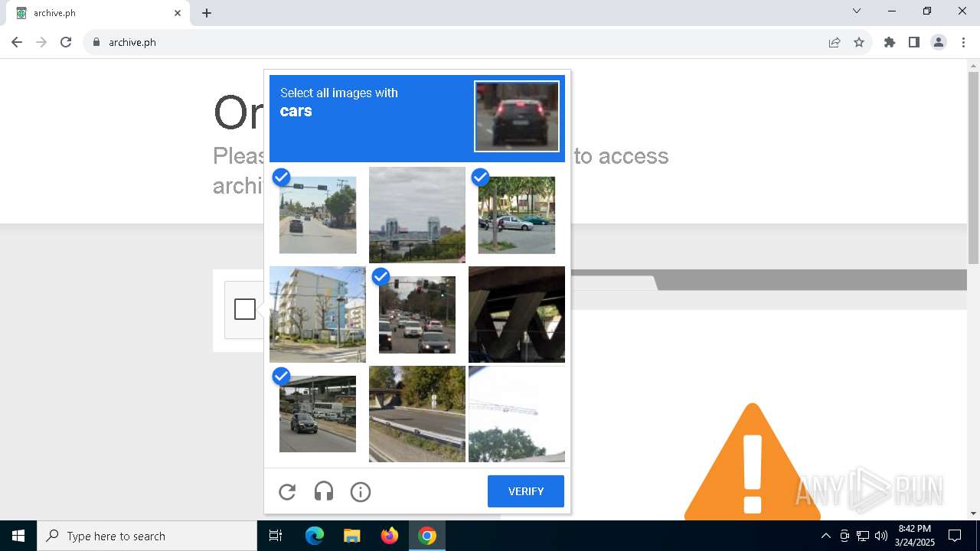Open captcha help info icon
The height and width of the screenshot is (551, 980).
(x=361, y=491)
